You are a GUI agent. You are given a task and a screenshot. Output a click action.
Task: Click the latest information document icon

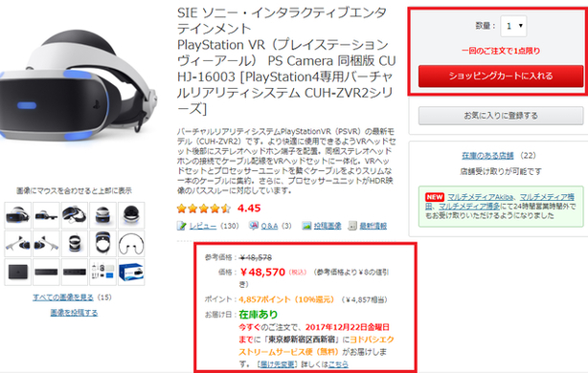pyautogui.click(x=352, y=226)
